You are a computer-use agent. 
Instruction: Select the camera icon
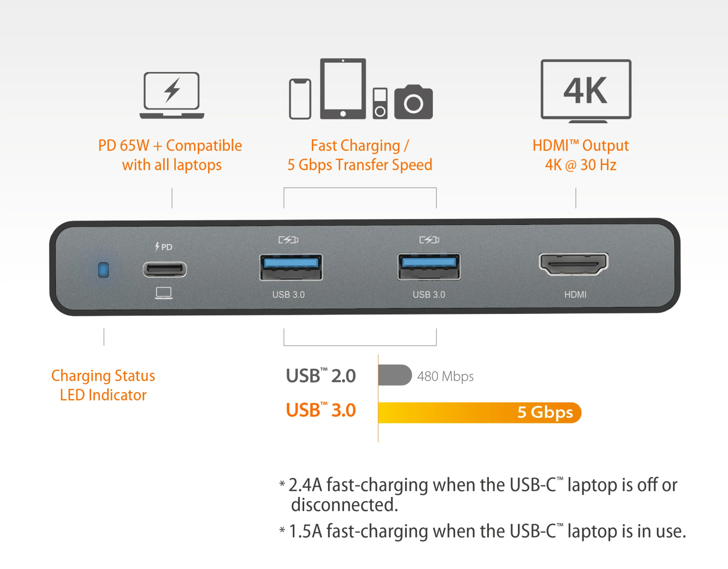[413, 102]
